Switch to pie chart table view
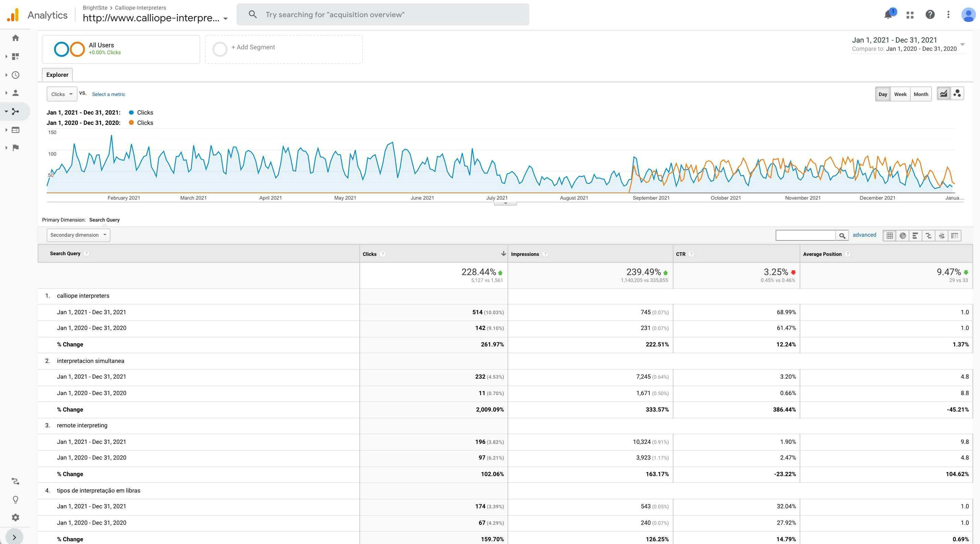The image size is (980, 544). [x=903, y=236]
